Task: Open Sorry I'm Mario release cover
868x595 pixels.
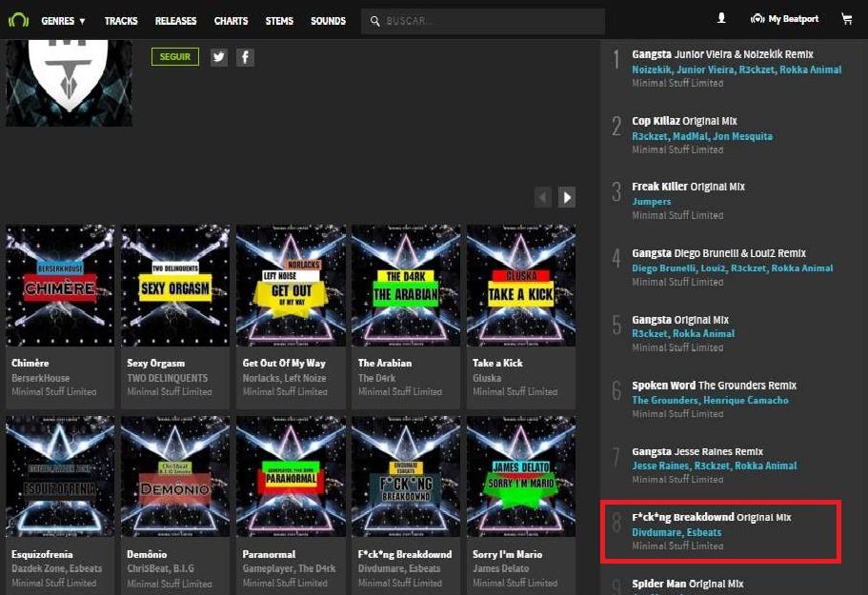Action: click(521, 477)
